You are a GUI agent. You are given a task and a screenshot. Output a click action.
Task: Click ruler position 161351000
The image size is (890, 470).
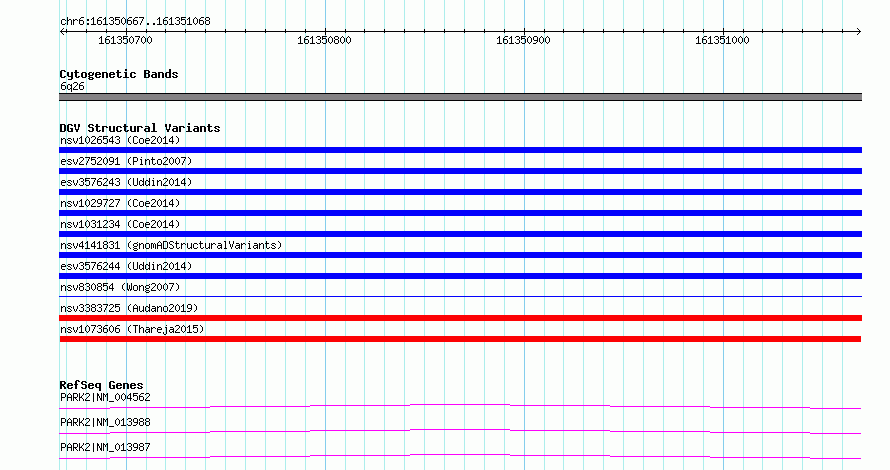pos(722,40)
